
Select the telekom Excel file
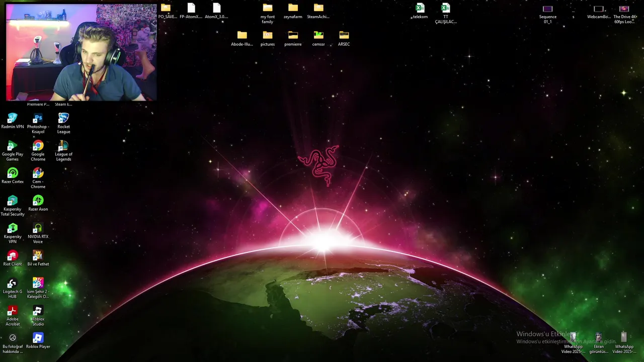pos(420,11)
